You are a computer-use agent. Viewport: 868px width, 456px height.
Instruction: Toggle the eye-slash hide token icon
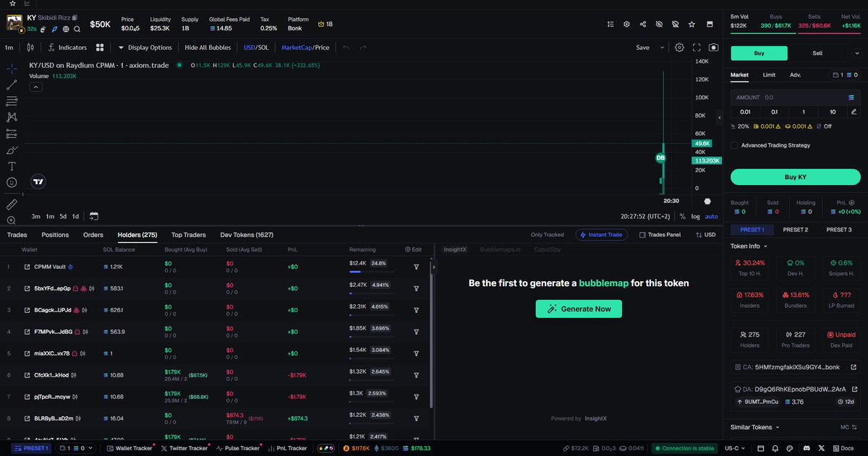659,24
